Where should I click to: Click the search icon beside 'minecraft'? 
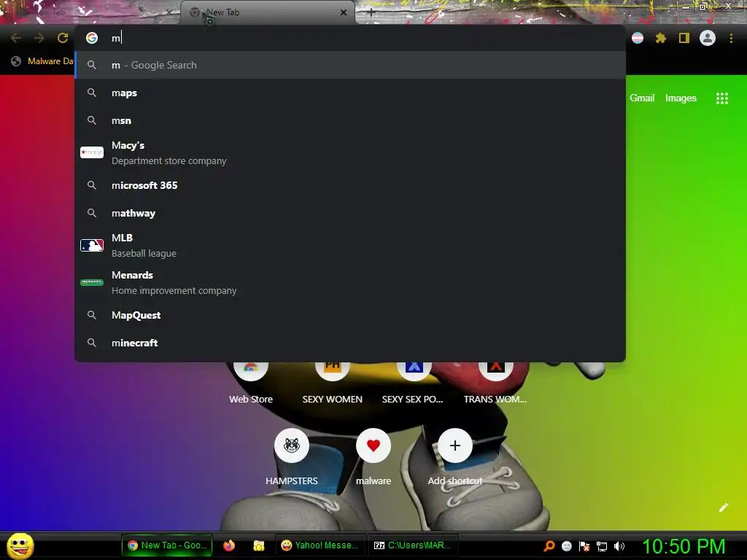click(x=92, y=343)
